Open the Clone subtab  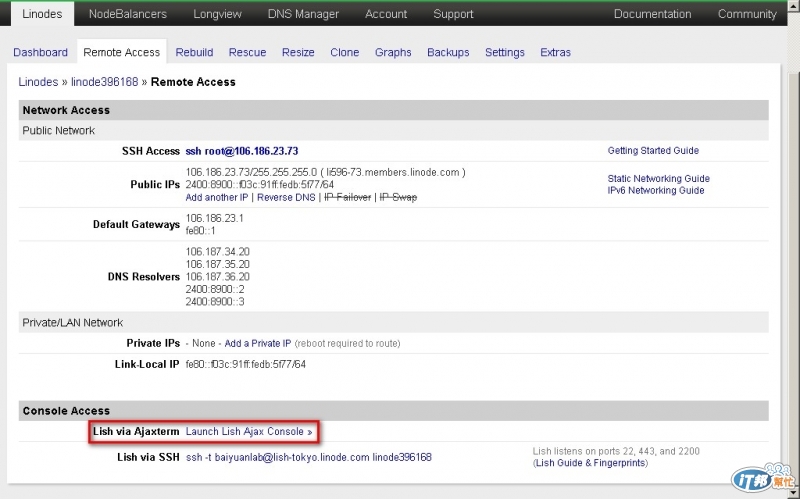pyautogui.click(x=344, y=52)
